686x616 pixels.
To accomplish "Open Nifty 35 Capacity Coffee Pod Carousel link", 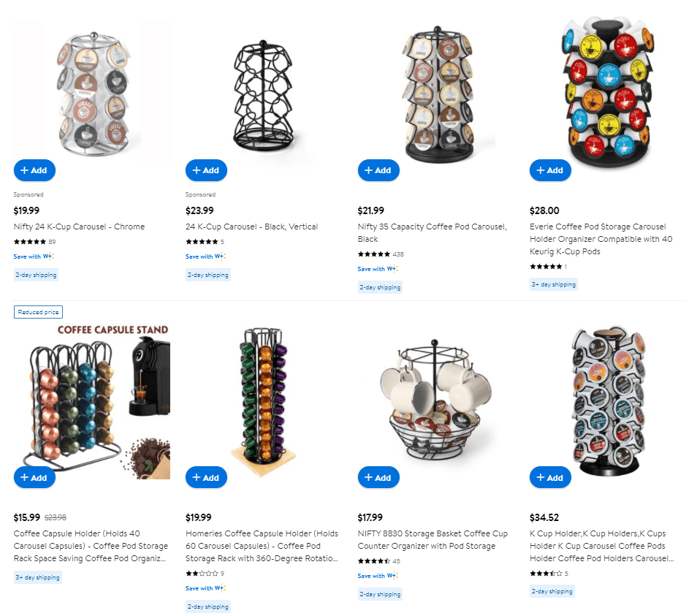I will click(x=432, y=233).
